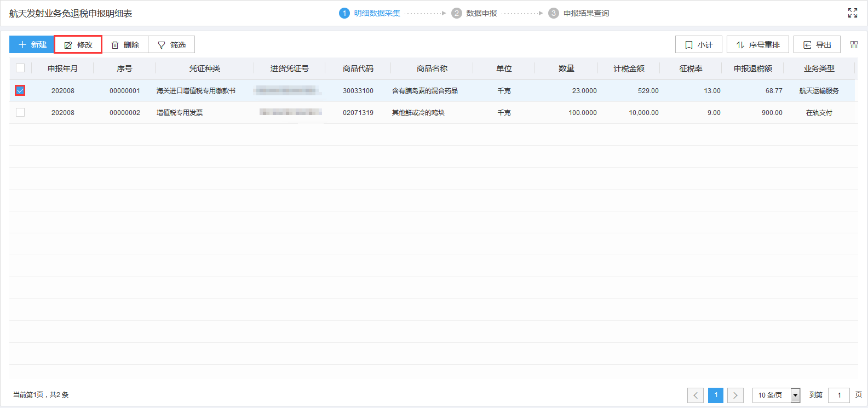Toggle fullscreen with the expand icon

click(x=852, y=13)
